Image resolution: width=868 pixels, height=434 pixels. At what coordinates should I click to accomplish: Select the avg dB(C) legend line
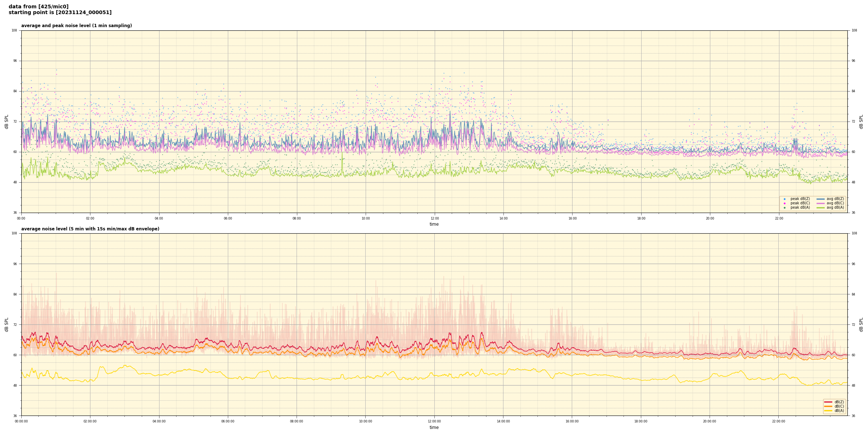[821, 203]
